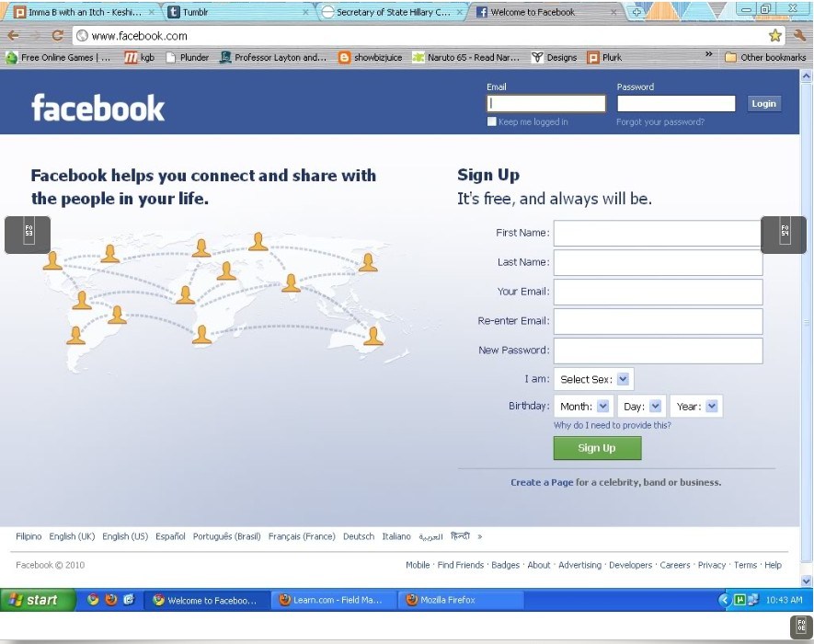Close the Tumblr tab
814x644 pixels.
pos(305,12)
